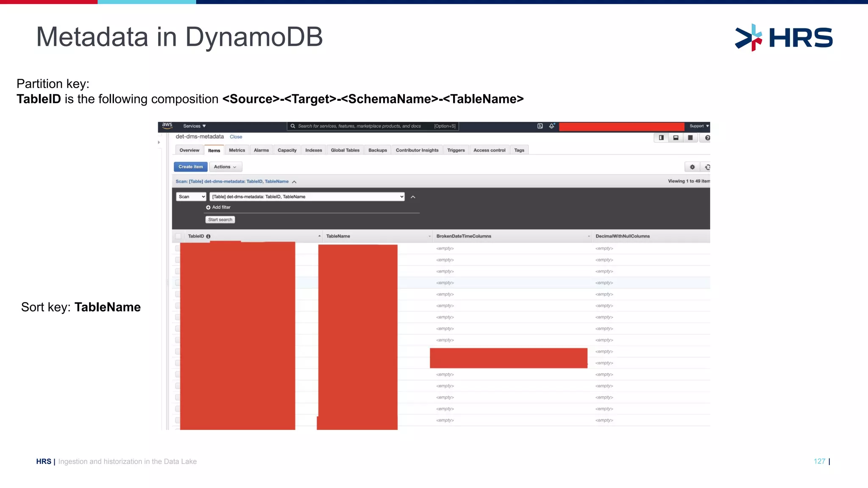Click the AWS logo home icon

(x=167, y=125)
